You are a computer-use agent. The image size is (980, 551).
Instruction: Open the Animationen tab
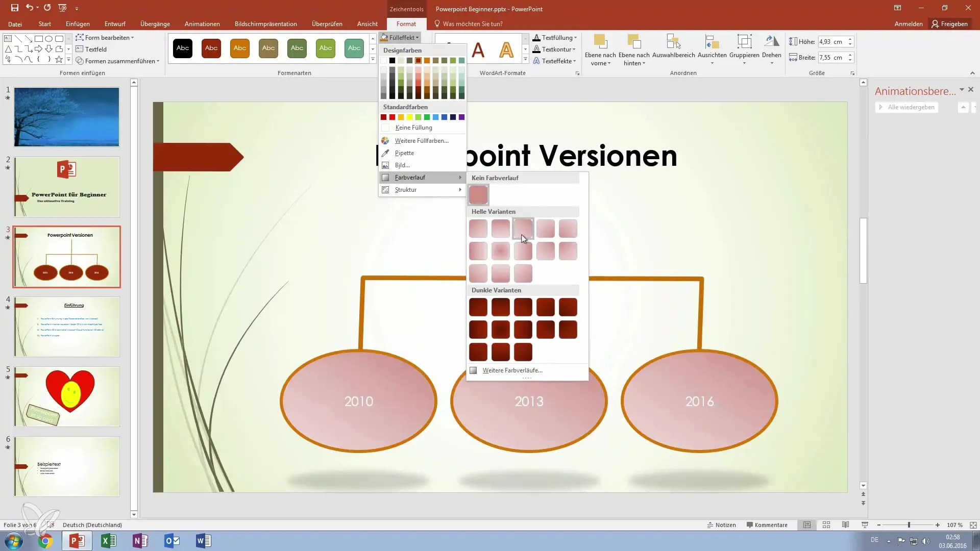click(202, 24)
